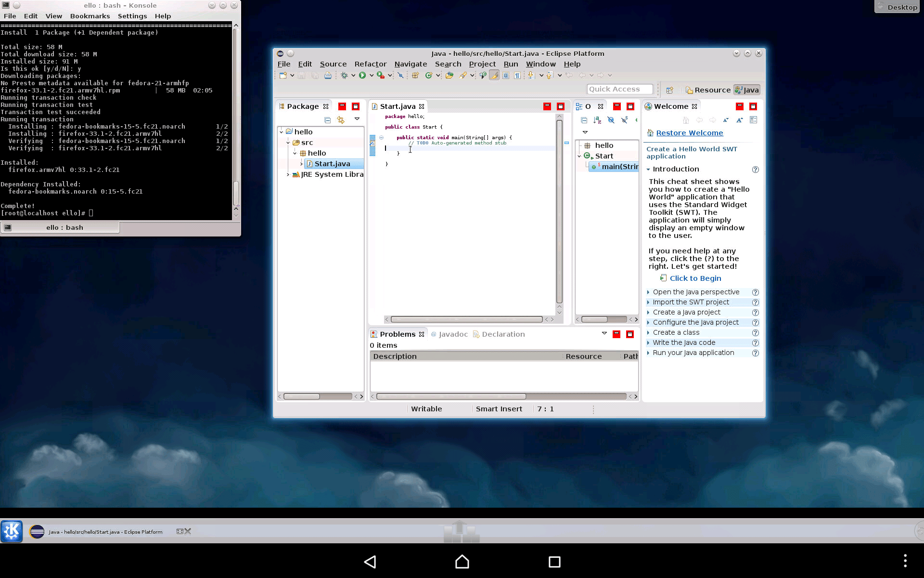The width and height of the screenshot is (924, 578).
Task: Click the Increase font size icon in Welcome
Action: [740, 120]
